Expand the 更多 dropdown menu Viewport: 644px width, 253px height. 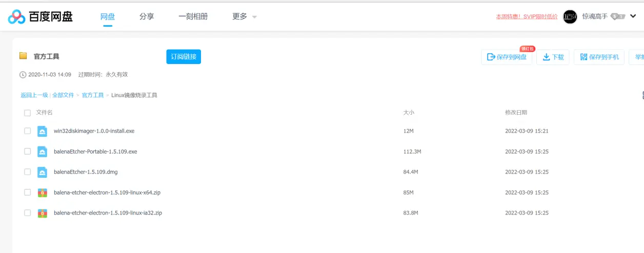pyautogui.click(x=245, y=16)
